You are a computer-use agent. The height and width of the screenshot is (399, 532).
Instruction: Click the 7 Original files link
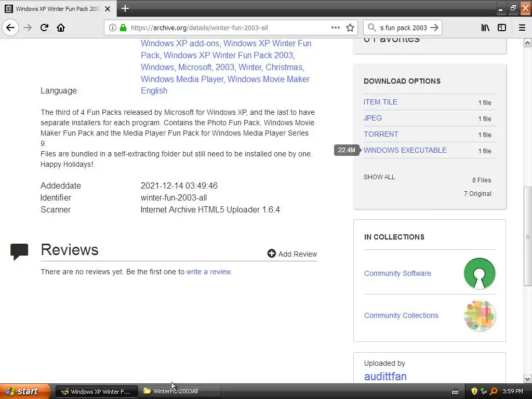[x=477, y=194]
